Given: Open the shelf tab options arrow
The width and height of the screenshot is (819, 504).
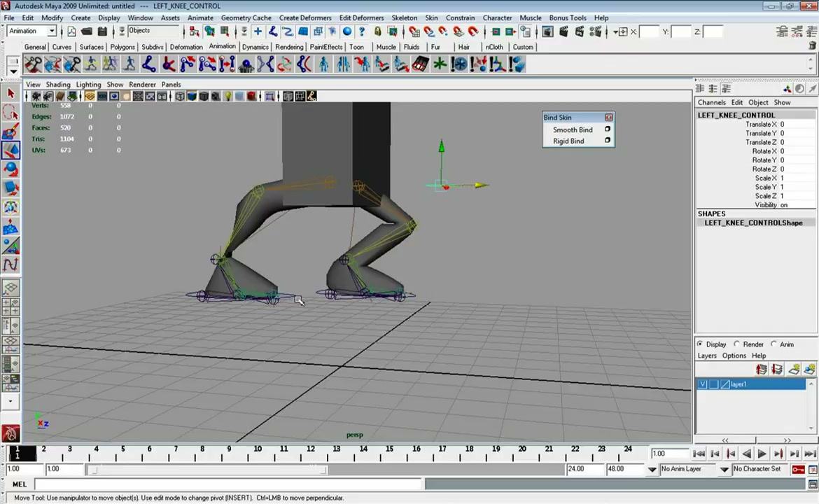Looking at the screenshot, I should pos(13,71).
